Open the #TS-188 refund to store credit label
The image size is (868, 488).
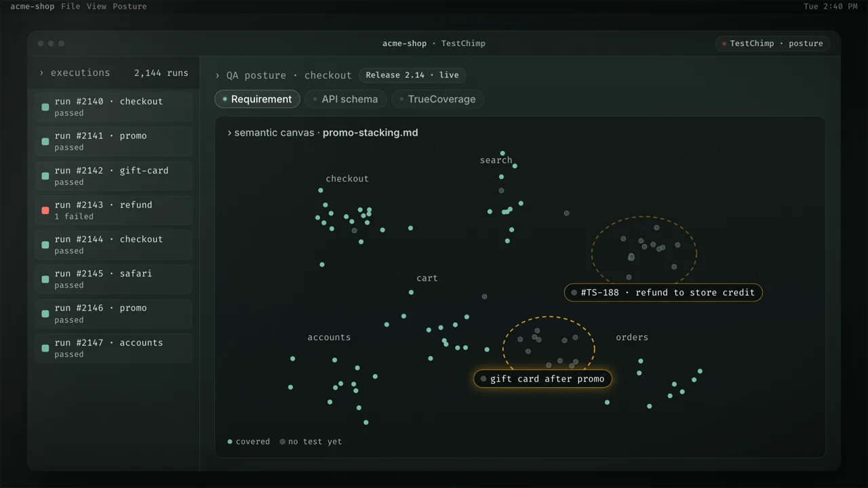pos(663,293)
